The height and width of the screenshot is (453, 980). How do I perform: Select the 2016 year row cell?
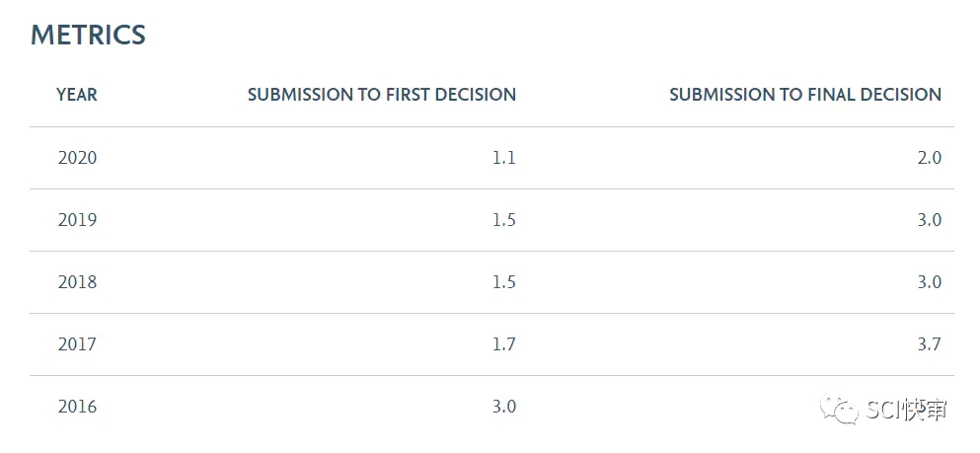coord(78,407)
